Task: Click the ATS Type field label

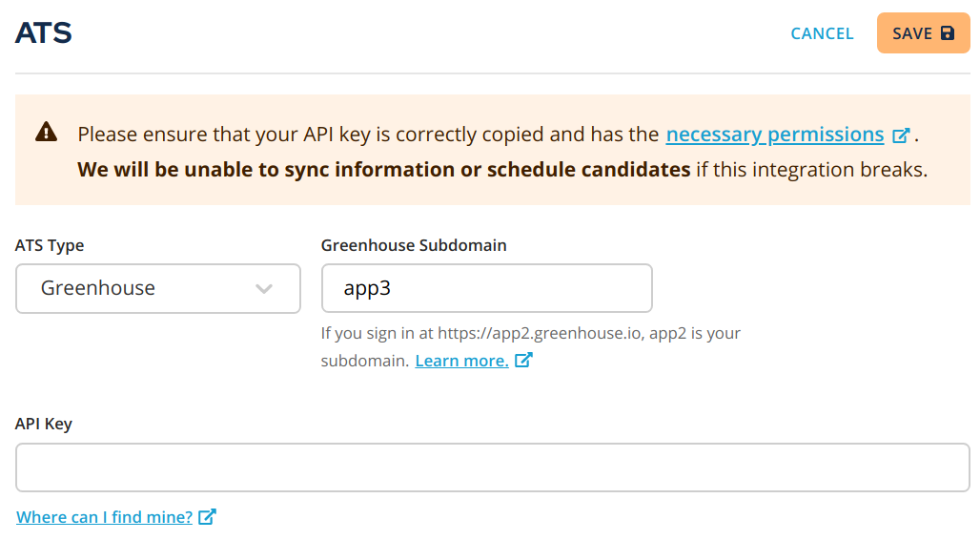Action: 50,245
